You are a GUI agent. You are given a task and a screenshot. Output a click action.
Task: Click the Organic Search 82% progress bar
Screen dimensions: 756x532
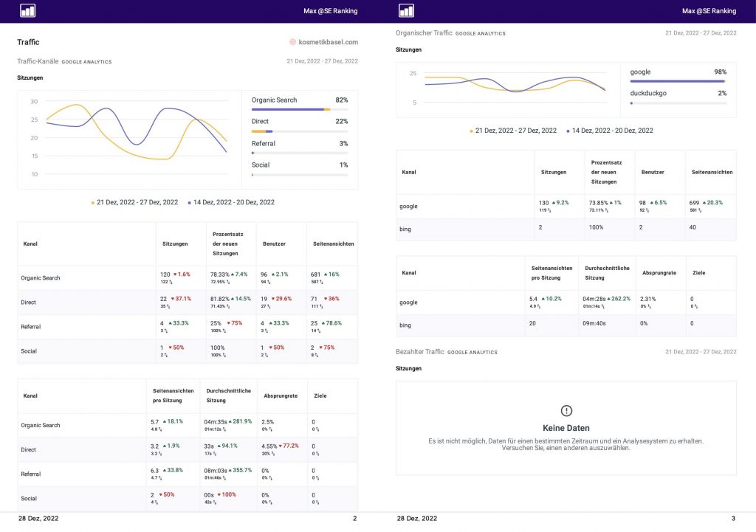299,109
